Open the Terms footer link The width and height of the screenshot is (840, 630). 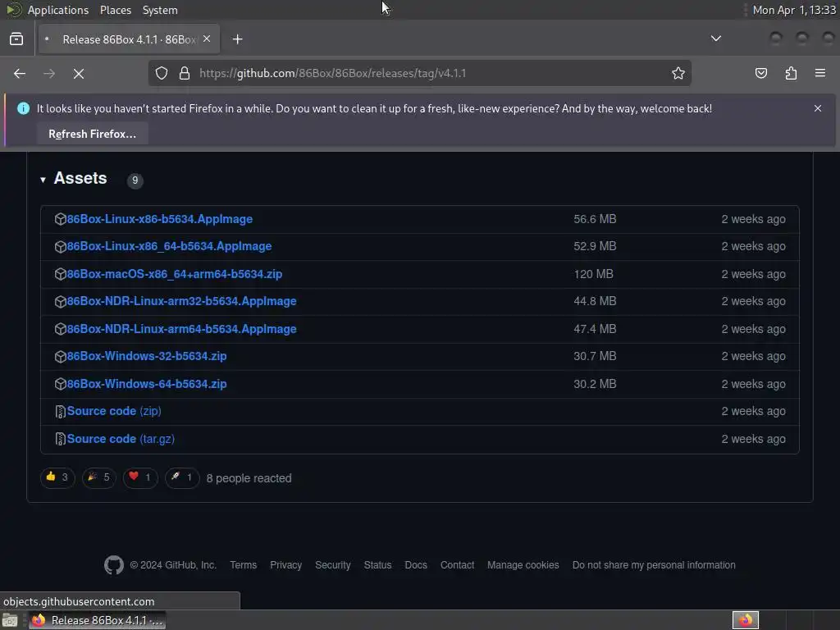pos(243,565)
